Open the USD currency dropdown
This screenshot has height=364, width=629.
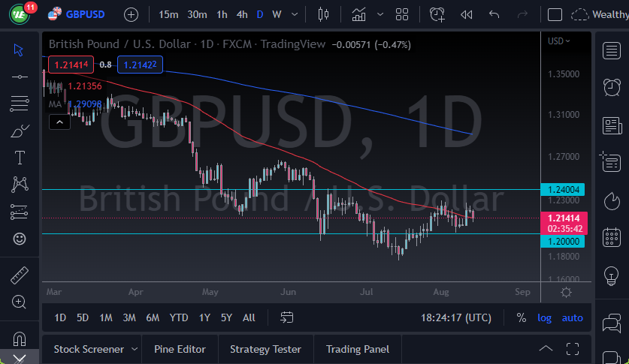pos(558,41)
